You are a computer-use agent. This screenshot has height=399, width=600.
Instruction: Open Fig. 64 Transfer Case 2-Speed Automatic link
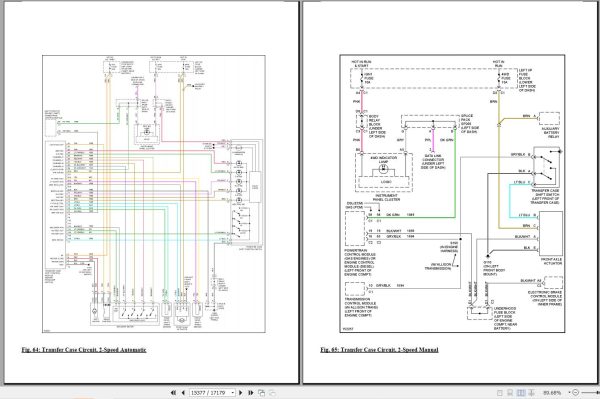pyautogui.click(x=84, y=349)
